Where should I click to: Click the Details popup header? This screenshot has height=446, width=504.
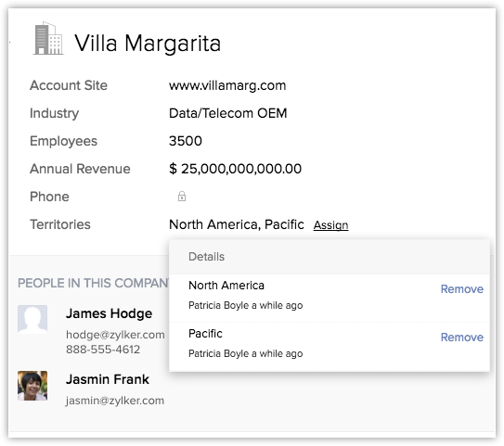point(330,257)
